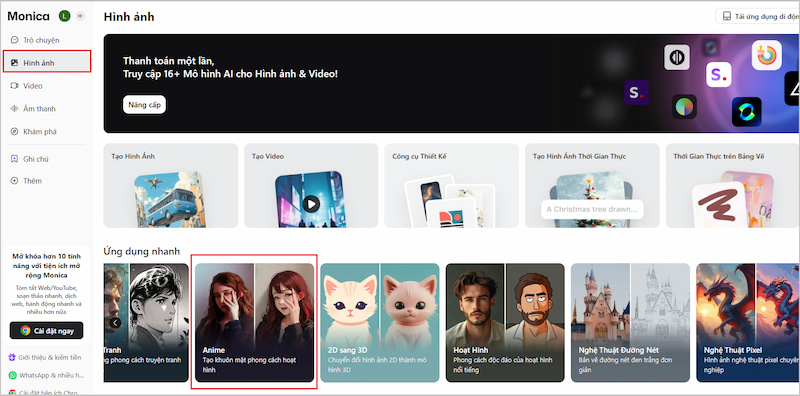Click the Thanh toán một lần promo banner

452,83
